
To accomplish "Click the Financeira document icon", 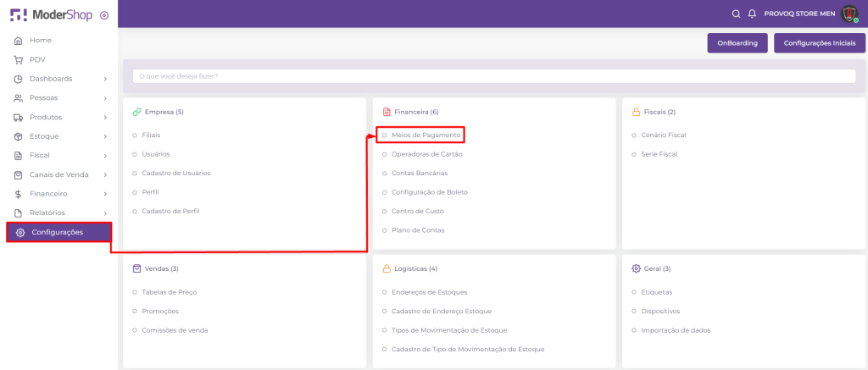I will (387, 112).
